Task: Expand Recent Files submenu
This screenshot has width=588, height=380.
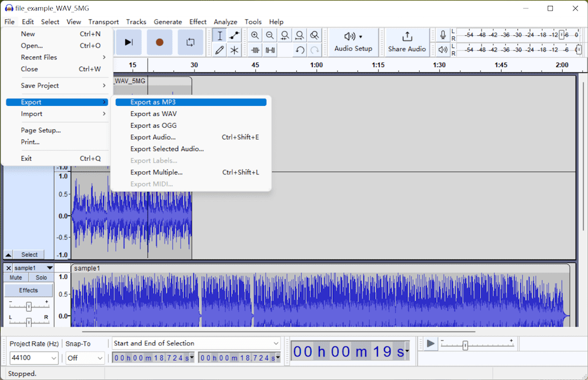Action: [x=57, y=57]
